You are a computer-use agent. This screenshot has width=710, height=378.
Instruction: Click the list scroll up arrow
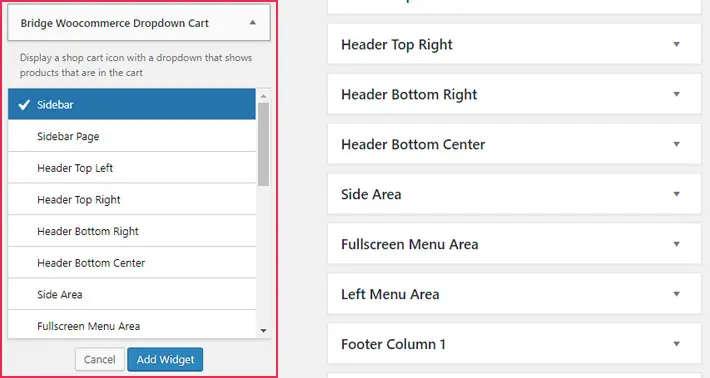[264, 96]
